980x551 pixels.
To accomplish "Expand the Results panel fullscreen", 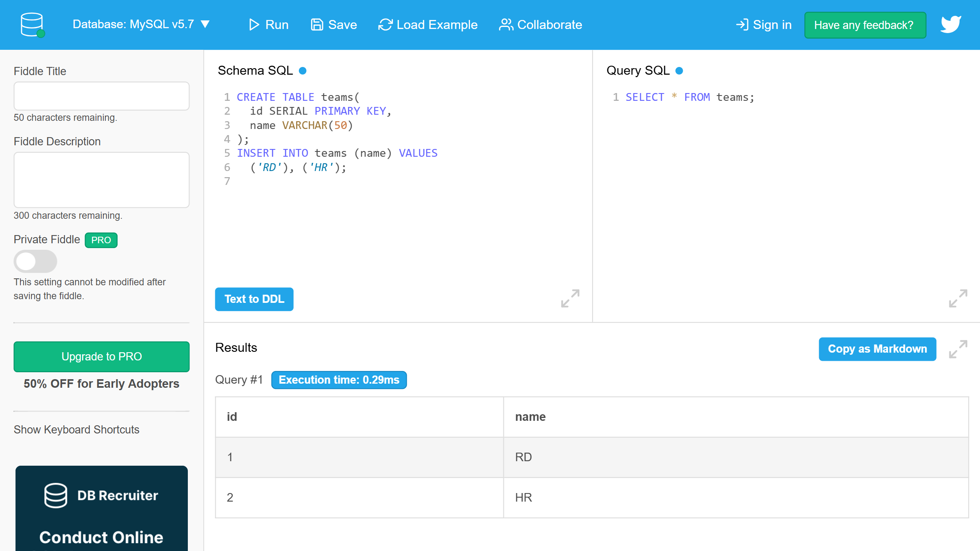I will (958, 349).
